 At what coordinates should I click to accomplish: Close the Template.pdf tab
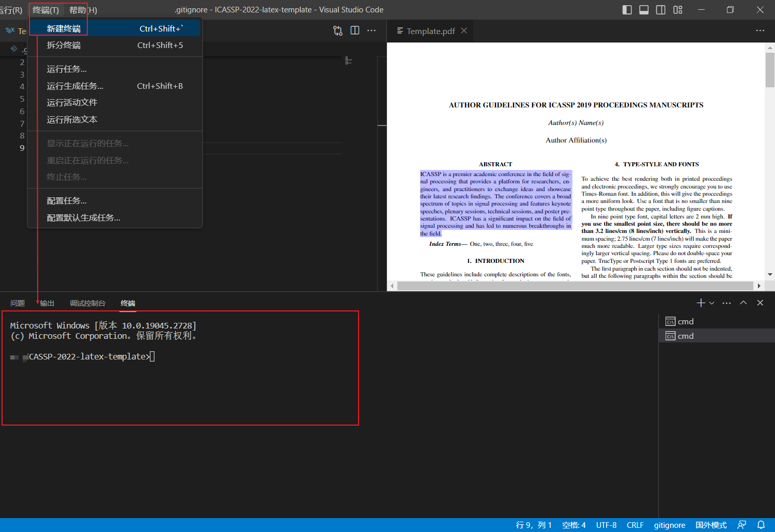pyautogui.click(x=464, y=30)
